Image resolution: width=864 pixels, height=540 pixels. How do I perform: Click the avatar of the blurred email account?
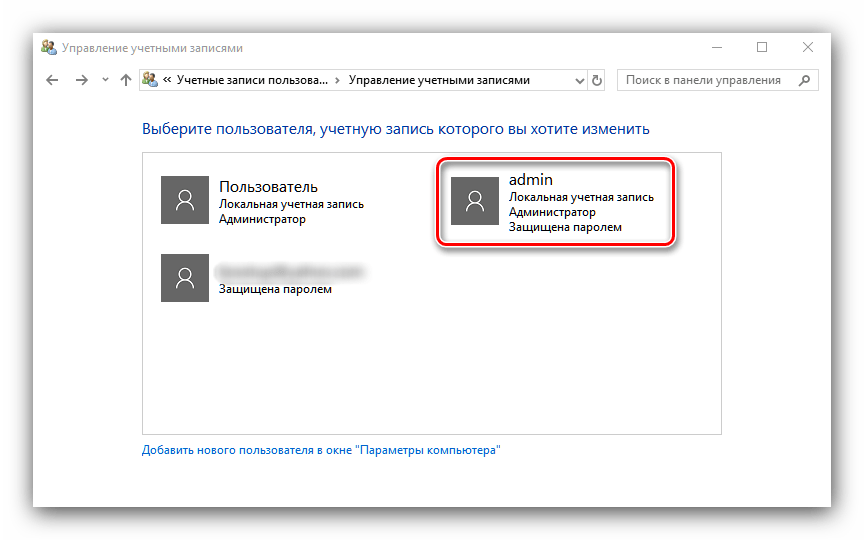(x=184, y=278)
